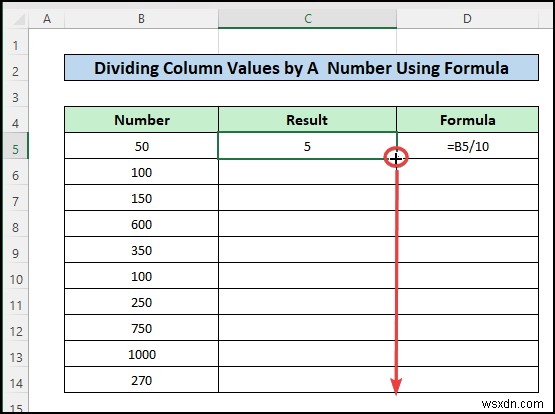Image resolution: width=555 pixels, height=414 pixels.
Task: Select cell with formula text =B5/10
Action: point(468,146)
